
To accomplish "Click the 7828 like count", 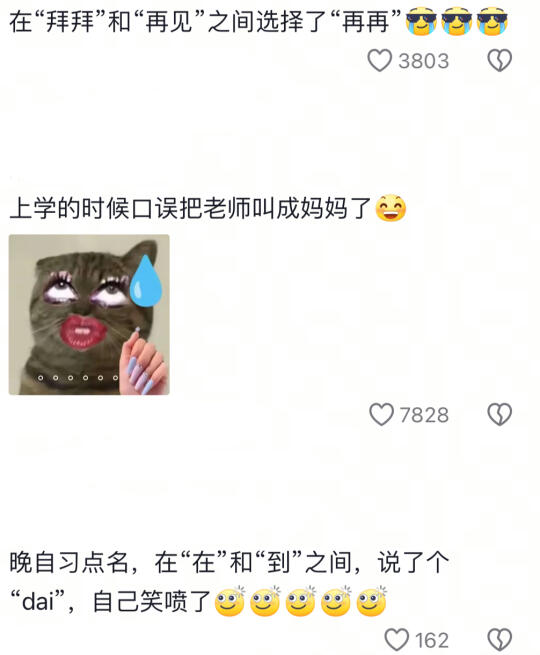I will (424, 415).
